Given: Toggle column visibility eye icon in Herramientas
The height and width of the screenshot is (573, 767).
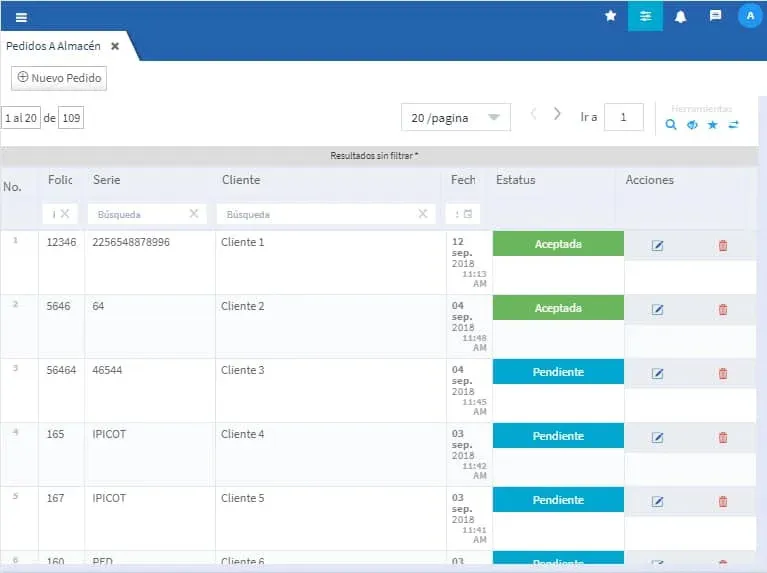Looking at the screenshot, I should click(x=692, y=125).
